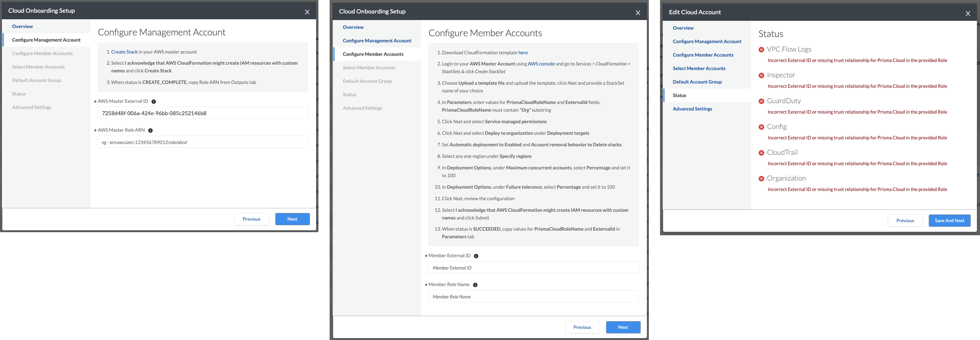Screen dimensions: 980x340
Task: Close the Edit Cloud Account dialog
Action: tap(968, 13)
